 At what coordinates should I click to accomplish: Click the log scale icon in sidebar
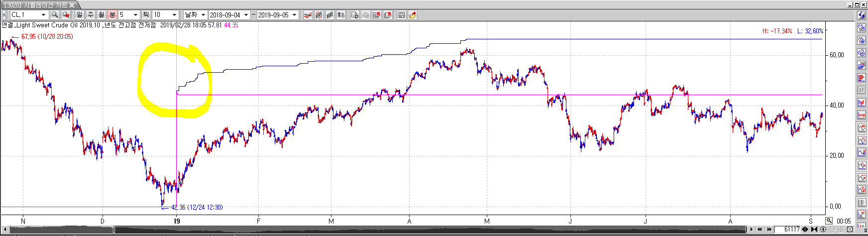pyautogui.click(x=862, y=116)
